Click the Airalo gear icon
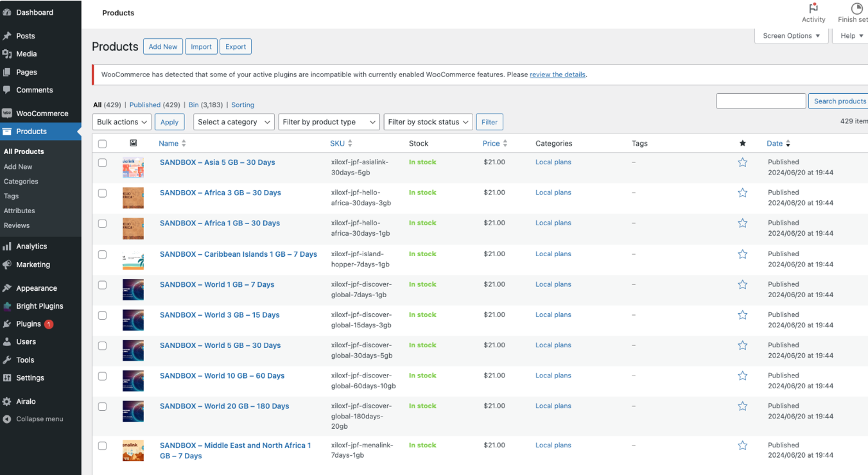Image resolution: width=868 pixels, height=475 pixels. [x=7, y=401]
